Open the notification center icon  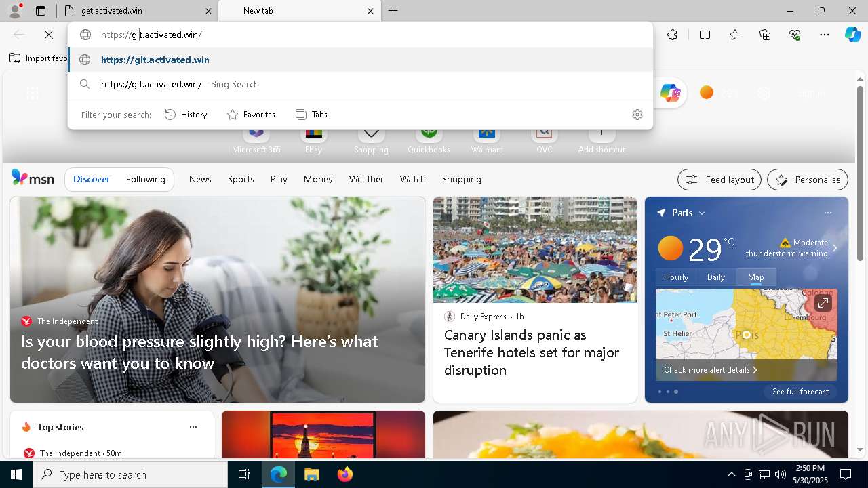pos(846,474)
